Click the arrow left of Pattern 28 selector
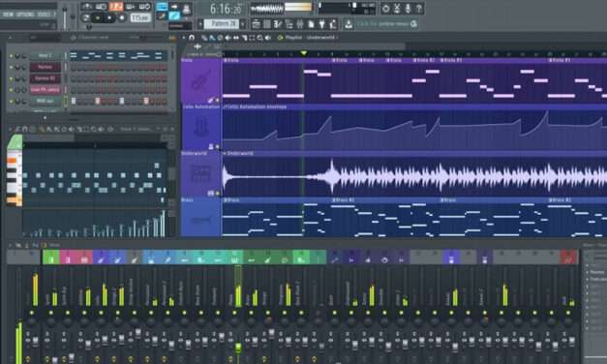This screenshot has height=364, width=607. tap(200, 24)
